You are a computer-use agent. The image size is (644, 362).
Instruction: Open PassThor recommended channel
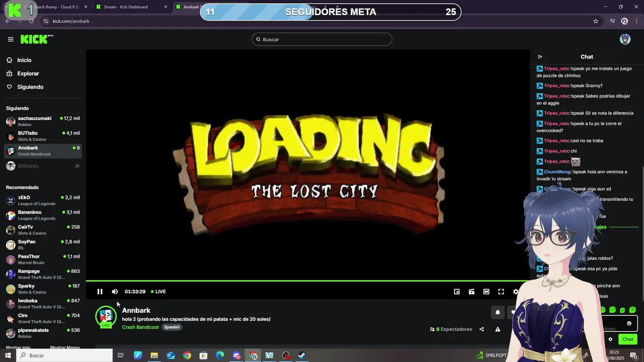click(x=43, y=259)
